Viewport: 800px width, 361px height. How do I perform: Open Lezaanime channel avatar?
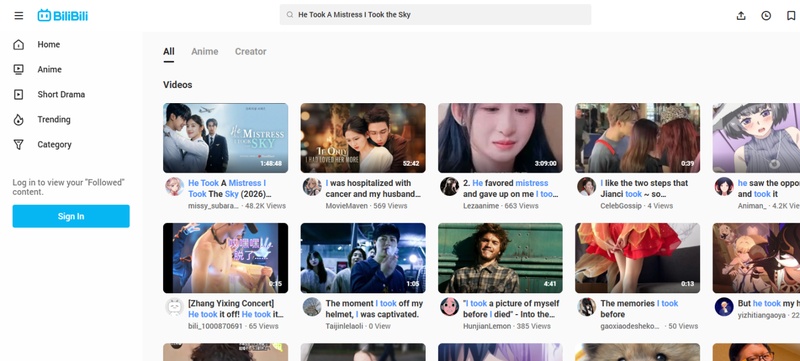[449, 187]
